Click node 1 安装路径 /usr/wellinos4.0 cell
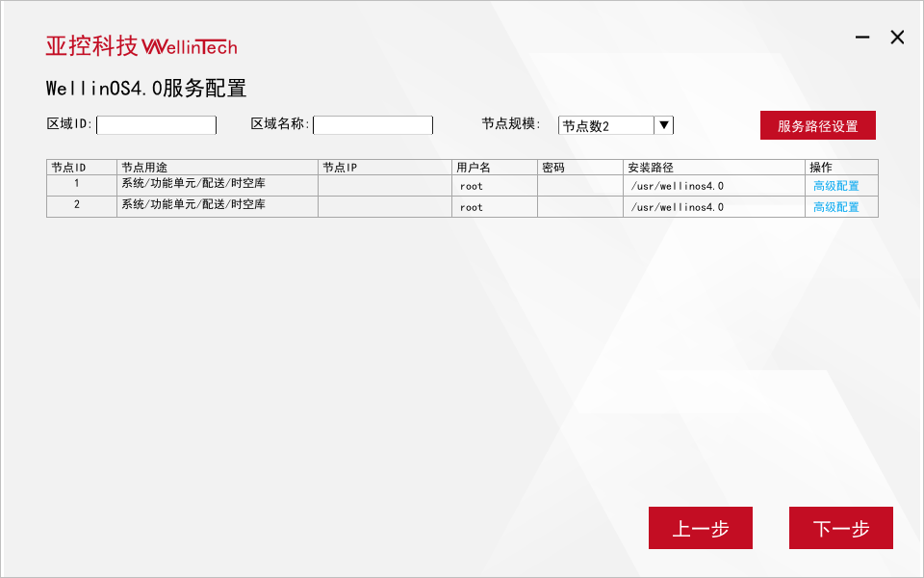The width and height of the screenshot is (924, 578). (714, 186)
